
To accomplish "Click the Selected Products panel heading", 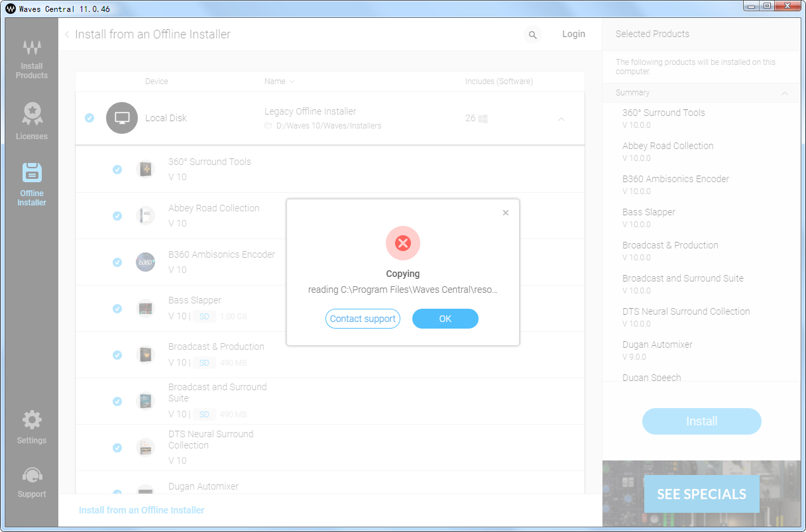I will (x=652, y=34).
